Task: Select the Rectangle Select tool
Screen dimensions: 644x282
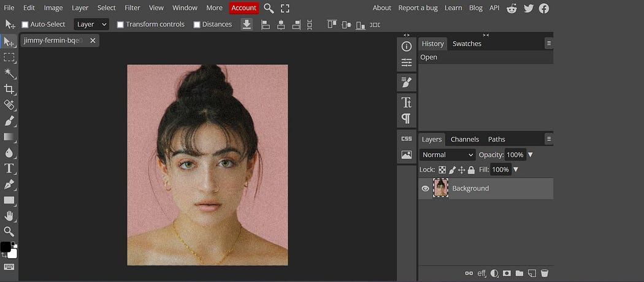Action: 9,57
